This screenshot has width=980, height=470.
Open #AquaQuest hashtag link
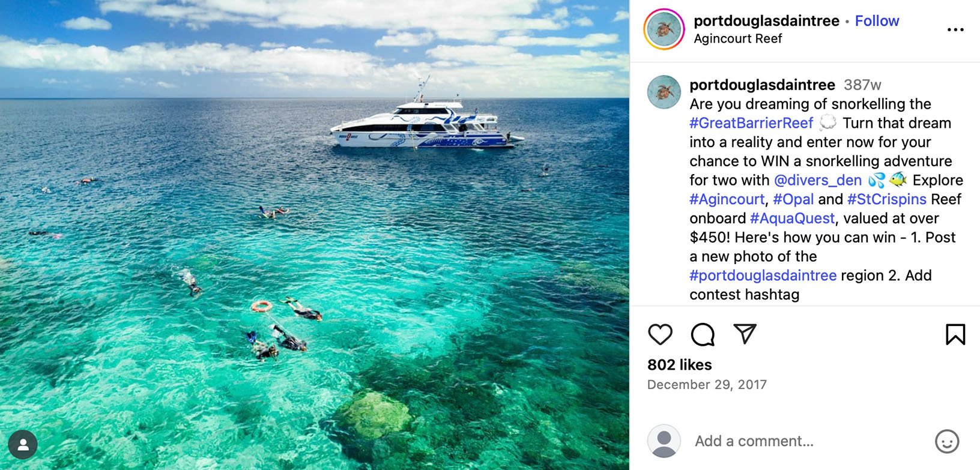[792, 218]
